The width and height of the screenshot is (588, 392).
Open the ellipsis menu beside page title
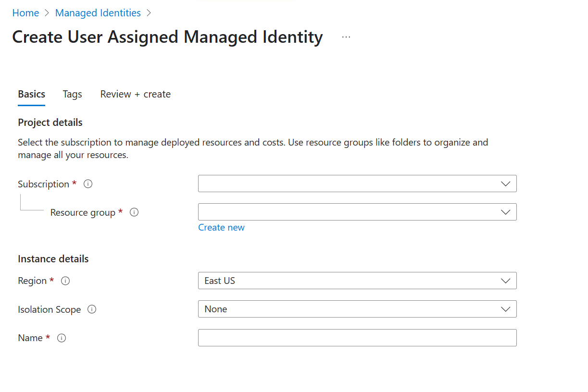point(346,37)
